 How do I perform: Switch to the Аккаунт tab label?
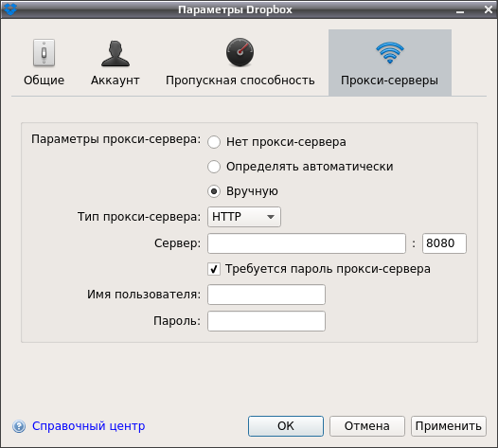tap(116, 81)
